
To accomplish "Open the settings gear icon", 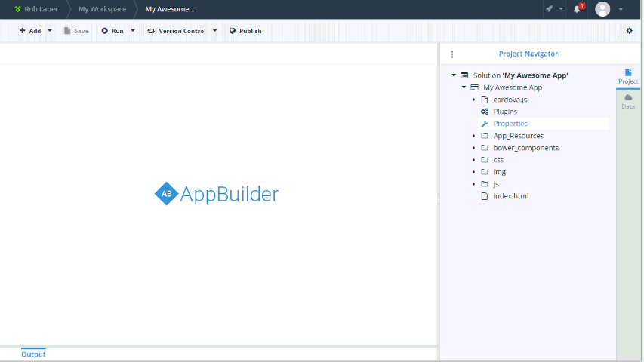I will pos(629,31).
